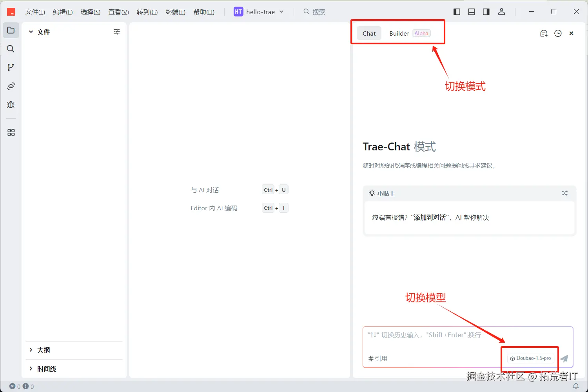Open the Extensions grid icon
Viewport: 588px width, 392px height.
coord(11,133)
